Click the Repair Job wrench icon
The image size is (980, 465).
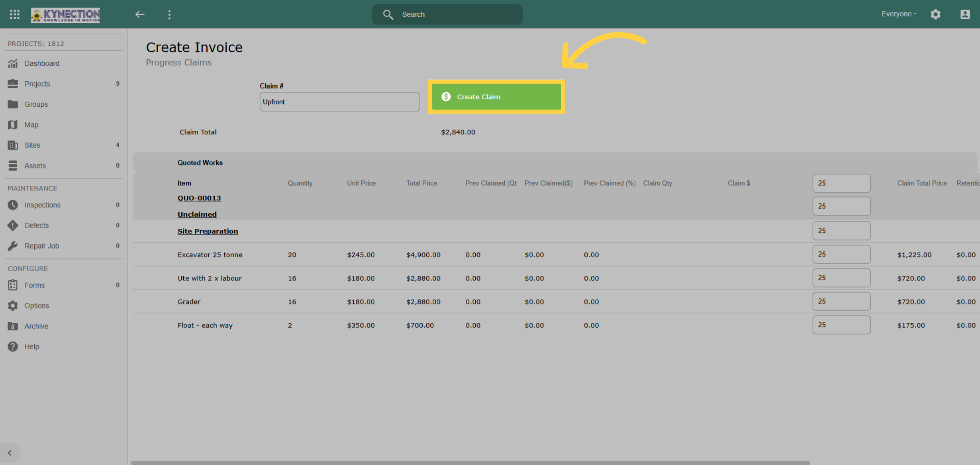13,246
